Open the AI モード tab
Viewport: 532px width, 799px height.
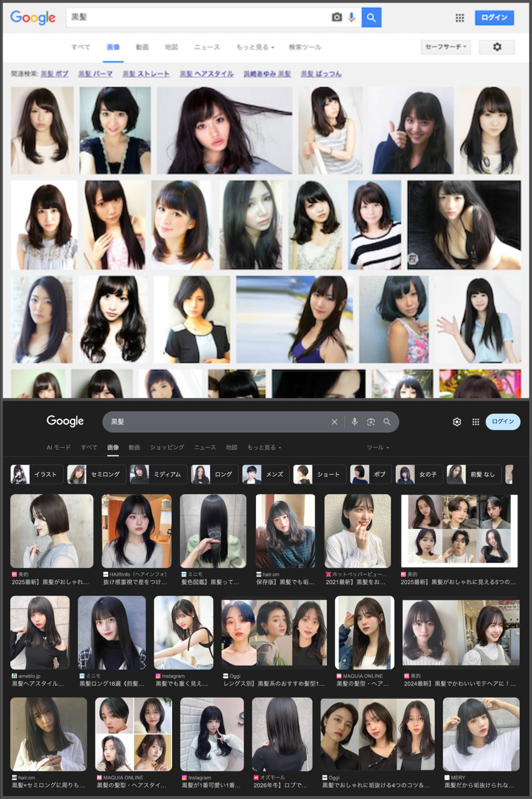click(59, 448)
